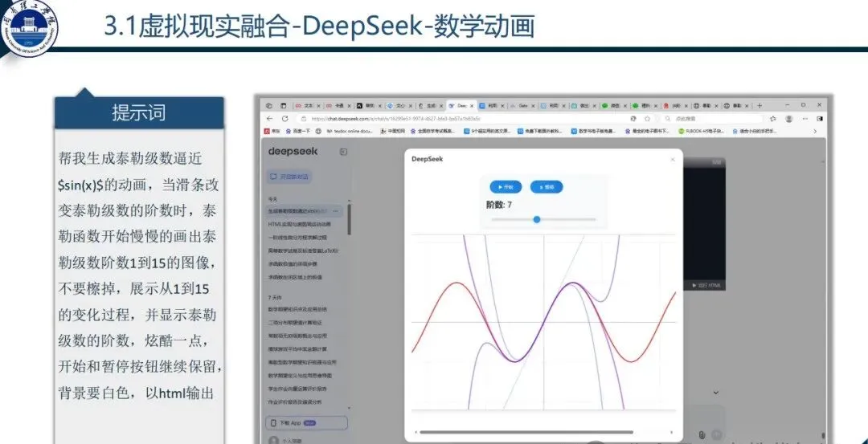The height and width of the screenshot is (444, 868).
Task: Switch to the 'Gate' browser tab
Action: click(522, 105)
